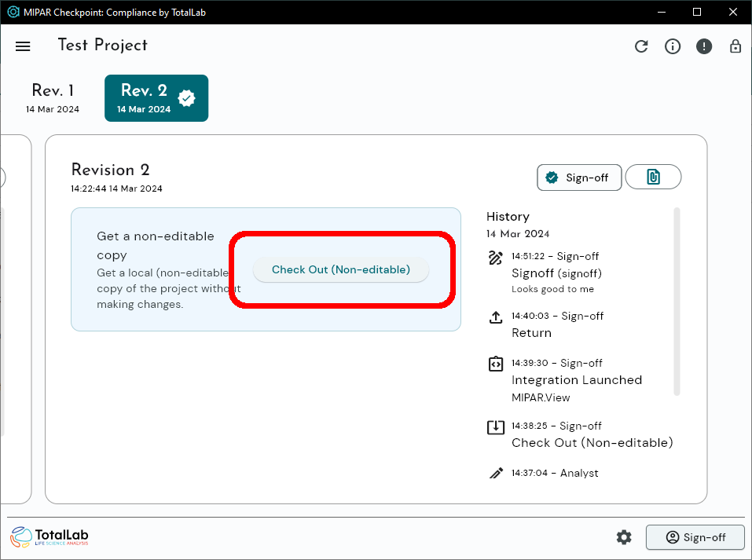
Task: Click Check Out (Non-editable) button
Action: [341, 270]
